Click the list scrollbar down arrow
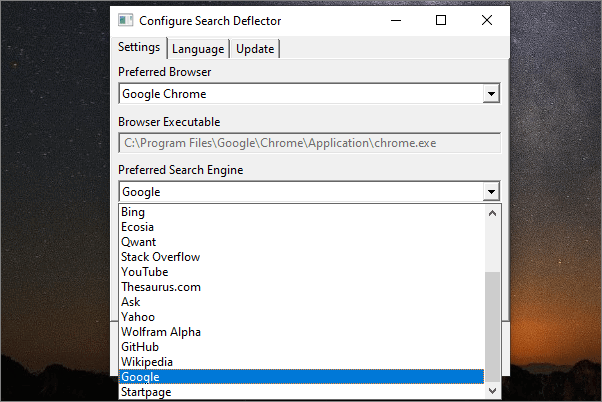 coord(493,391)
